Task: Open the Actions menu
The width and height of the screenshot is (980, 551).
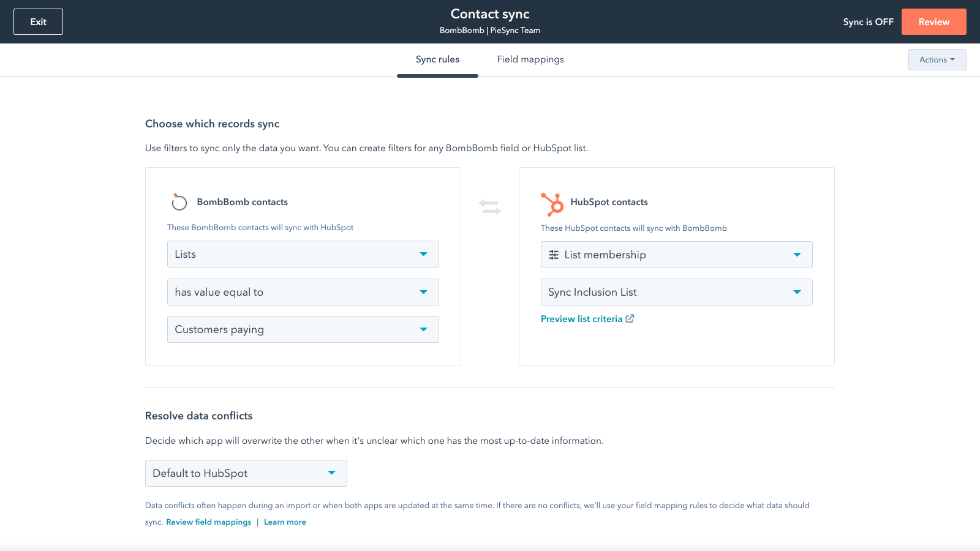Action: point(937,59)
